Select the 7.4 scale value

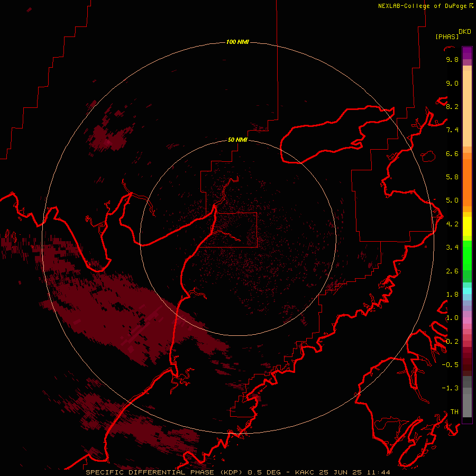(452, 130)
